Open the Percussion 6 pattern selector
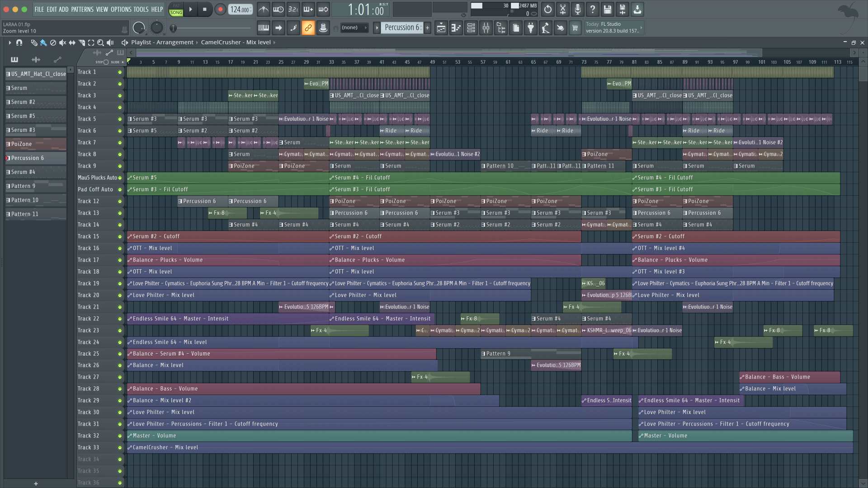Screen dimensions: 868x488 (402, 28)
